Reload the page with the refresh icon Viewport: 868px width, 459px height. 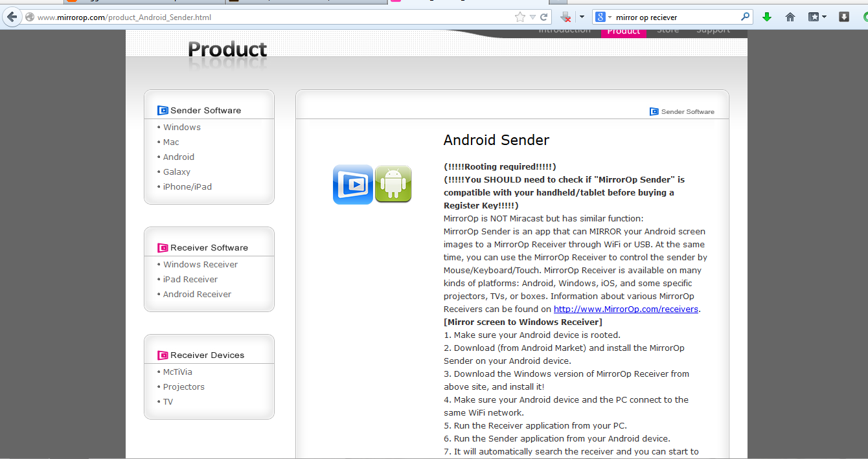pos(544,17)
